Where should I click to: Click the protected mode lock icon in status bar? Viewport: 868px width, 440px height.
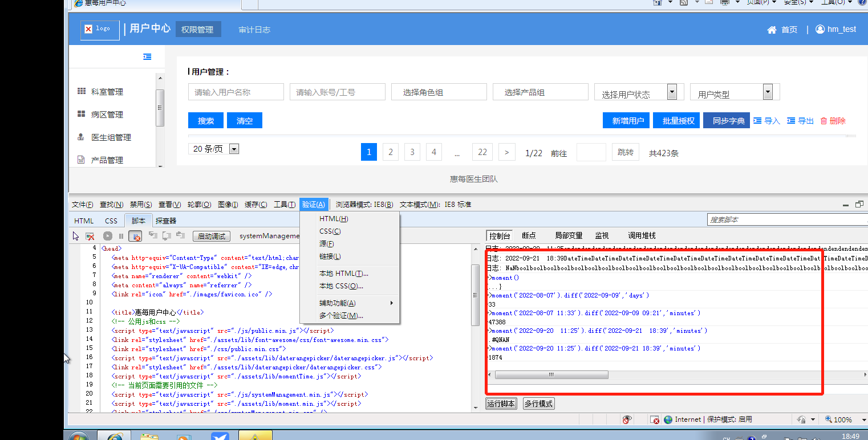801,420
